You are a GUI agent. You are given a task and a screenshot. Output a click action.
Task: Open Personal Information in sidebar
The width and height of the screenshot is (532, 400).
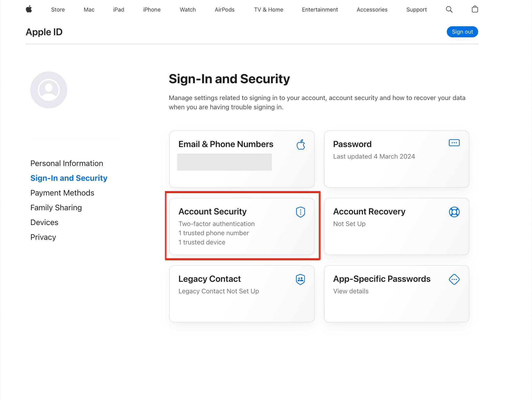pyautogui.click(x=67, y=163)
